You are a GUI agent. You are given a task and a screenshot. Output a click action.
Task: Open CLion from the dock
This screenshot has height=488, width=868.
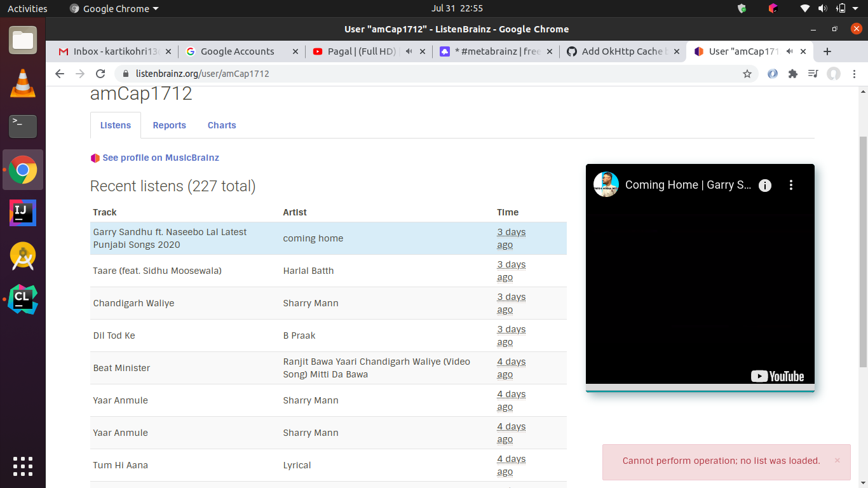pos(23,299)
